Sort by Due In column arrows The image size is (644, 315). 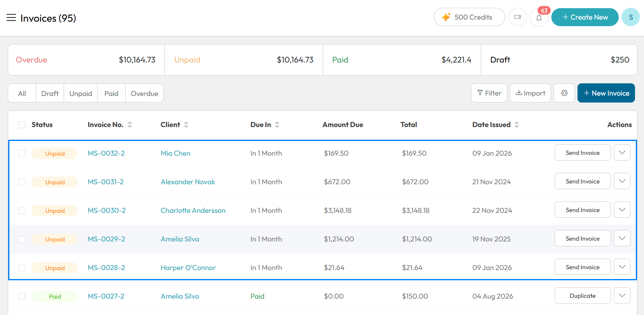click(x=277, y=125)
